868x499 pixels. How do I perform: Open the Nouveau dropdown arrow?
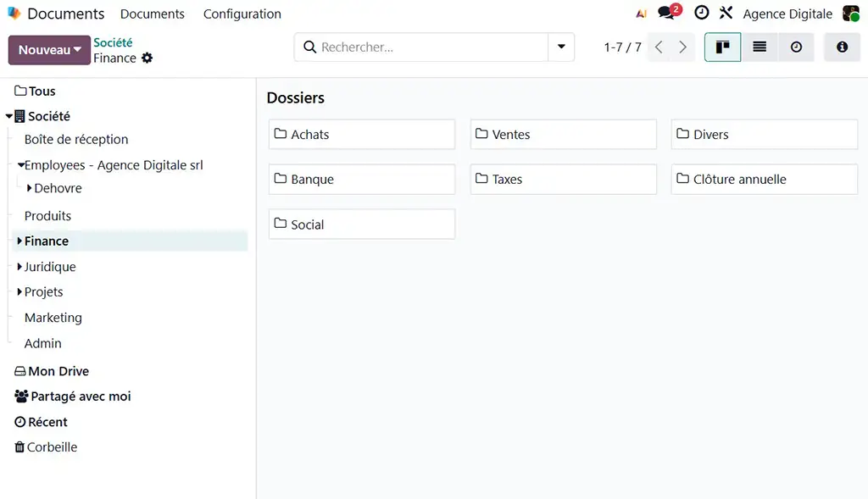77,50
